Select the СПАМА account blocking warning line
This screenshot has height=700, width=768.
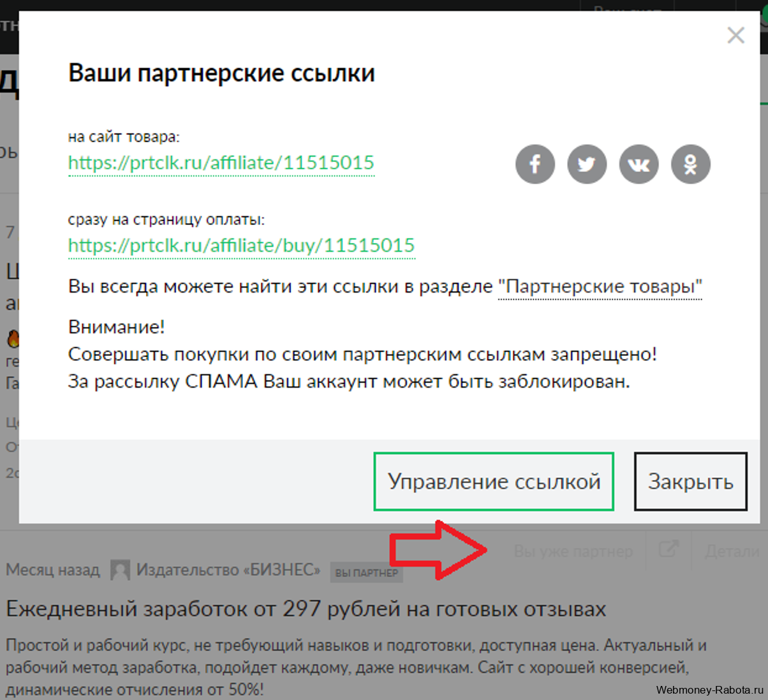349,381
